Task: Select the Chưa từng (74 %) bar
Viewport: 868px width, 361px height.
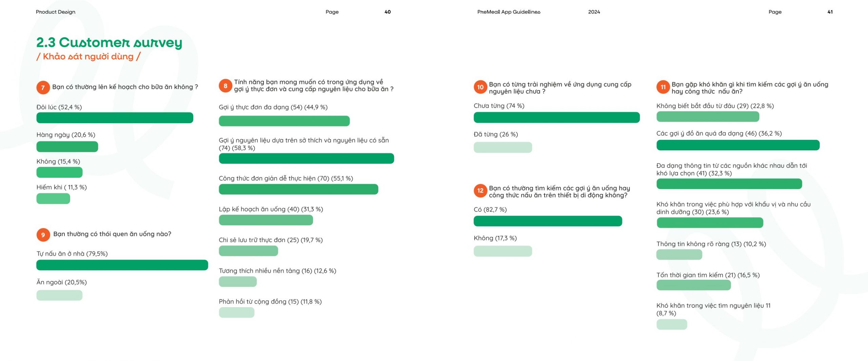Action: point(556,118)
